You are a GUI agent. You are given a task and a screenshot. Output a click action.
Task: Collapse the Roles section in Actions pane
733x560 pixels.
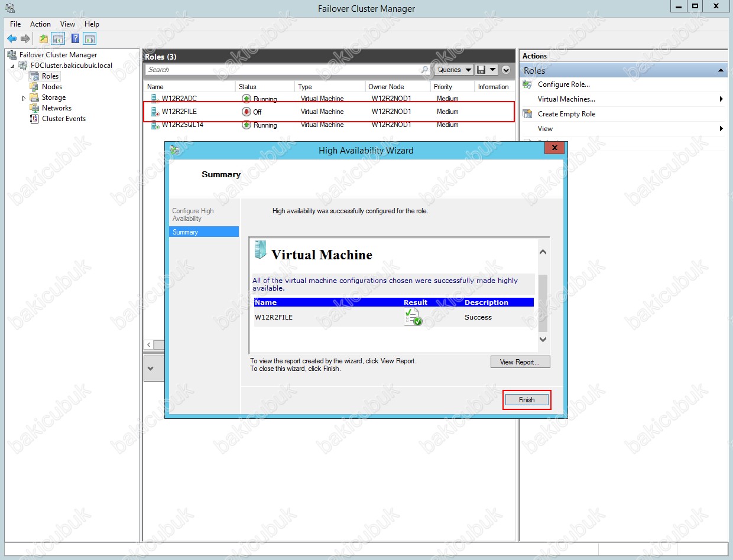(x=721, y=71)
